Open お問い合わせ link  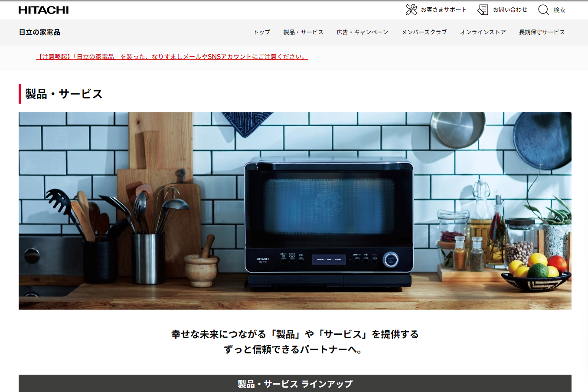coord(510,10)
